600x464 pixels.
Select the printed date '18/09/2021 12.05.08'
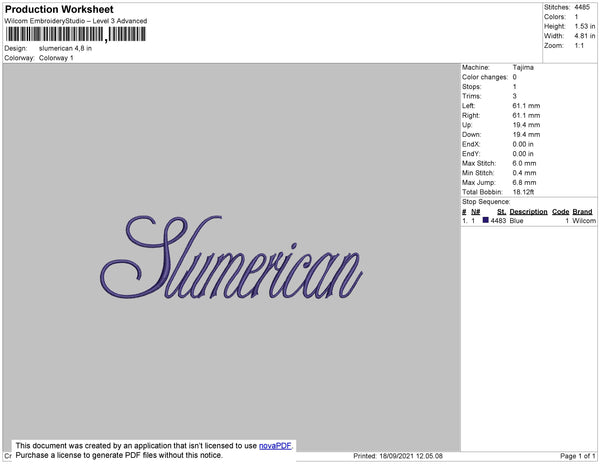coord(411,456)
